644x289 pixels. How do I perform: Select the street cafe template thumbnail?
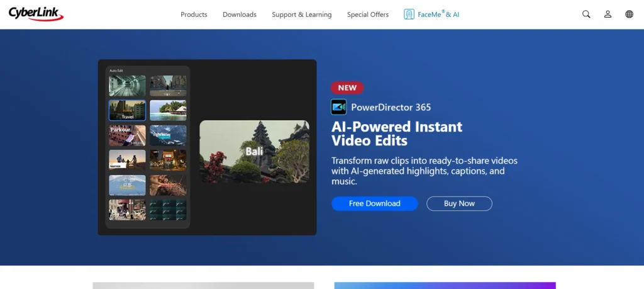click(127, 210)
